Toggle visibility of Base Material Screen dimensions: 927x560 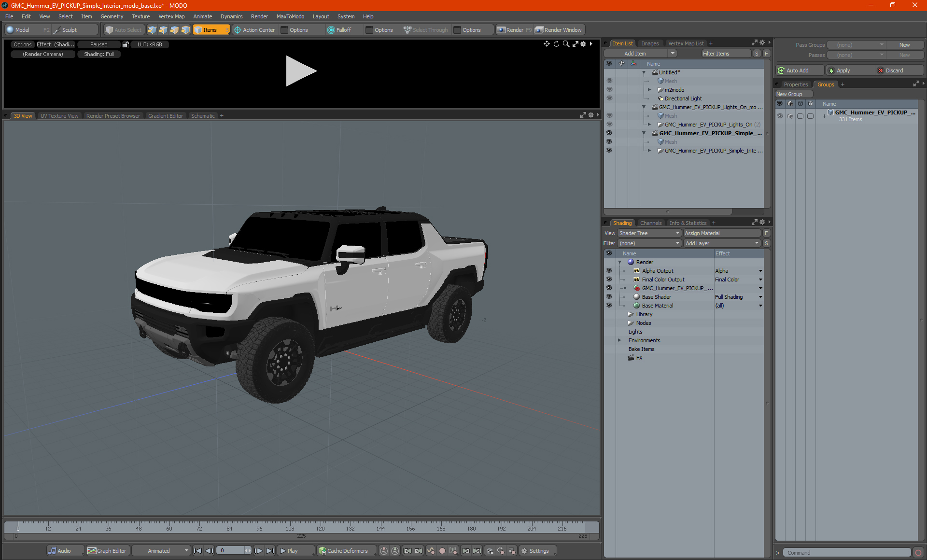[609, 306]
